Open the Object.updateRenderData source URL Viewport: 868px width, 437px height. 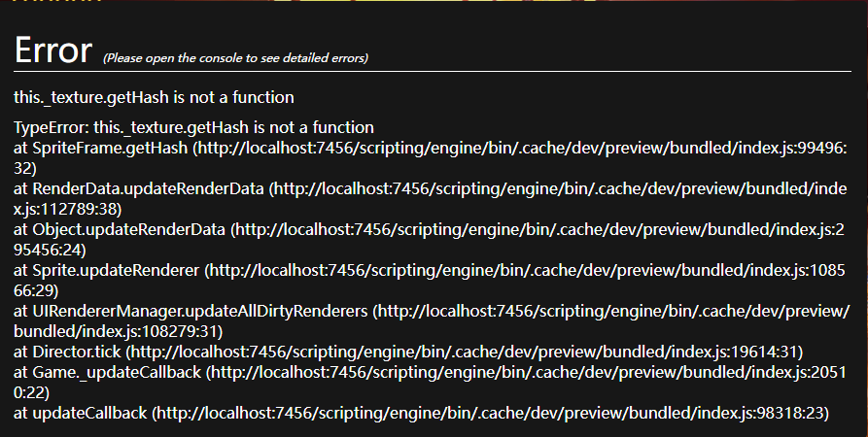(544, 229)
